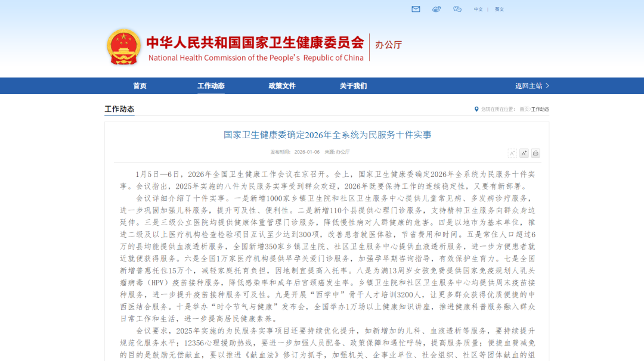Viewport: 644px width, 361px height.
Task: Open the 工作动态 navigation tab
Action: click(x=210, y=85)
